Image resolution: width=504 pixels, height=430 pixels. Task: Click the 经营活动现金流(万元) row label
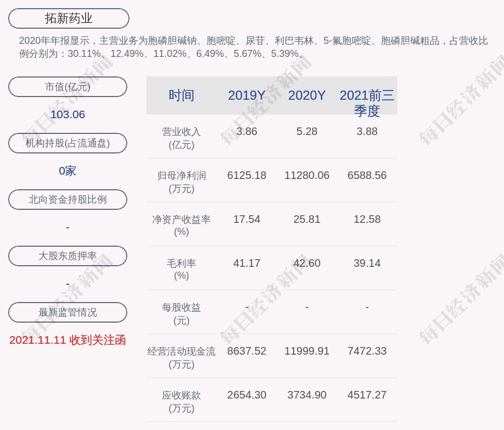coord(182,358)
